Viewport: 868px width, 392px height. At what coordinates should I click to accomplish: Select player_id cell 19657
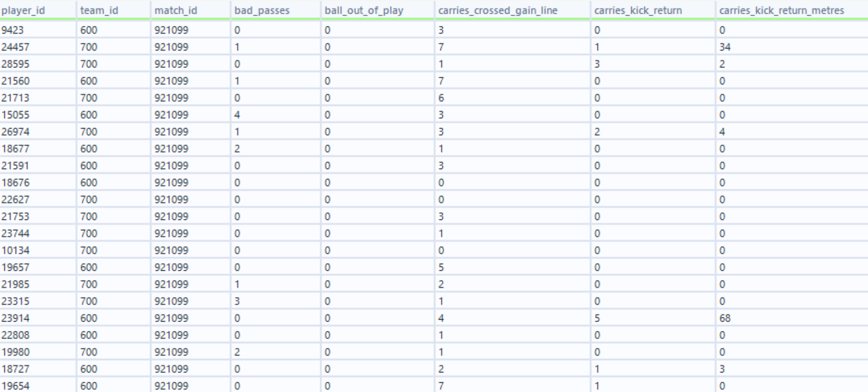point(38,267)
